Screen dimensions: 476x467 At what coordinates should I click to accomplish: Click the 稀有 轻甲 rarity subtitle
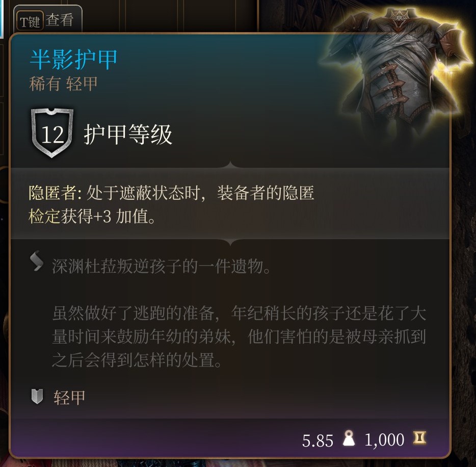point(63,84)
